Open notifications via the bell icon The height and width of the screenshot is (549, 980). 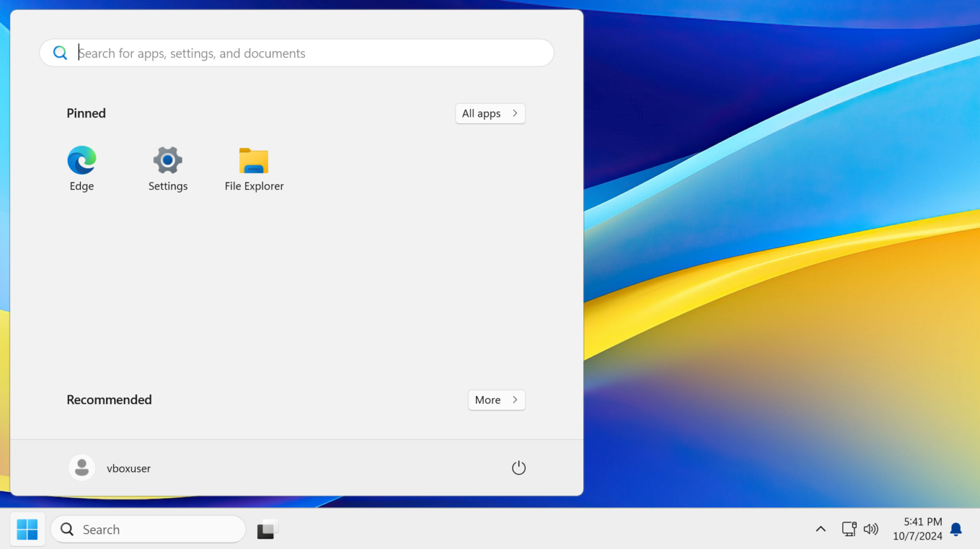[955, 529]
